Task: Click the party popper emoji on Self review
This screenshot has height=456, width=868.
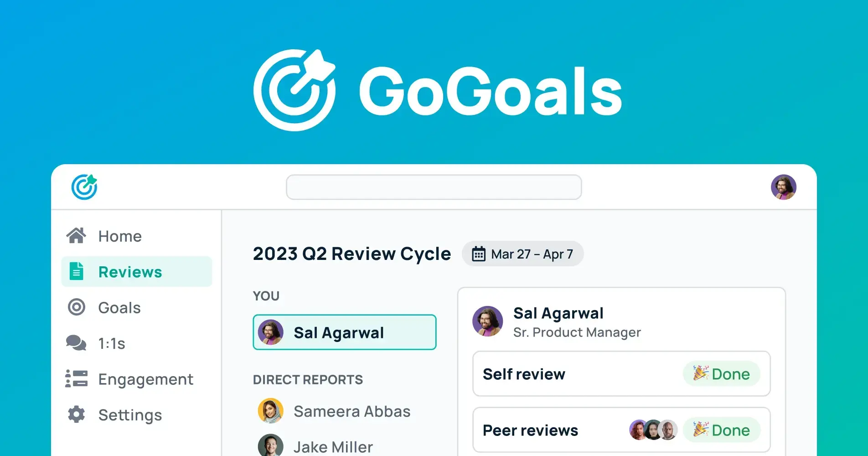Action: (x=701, y=374)
